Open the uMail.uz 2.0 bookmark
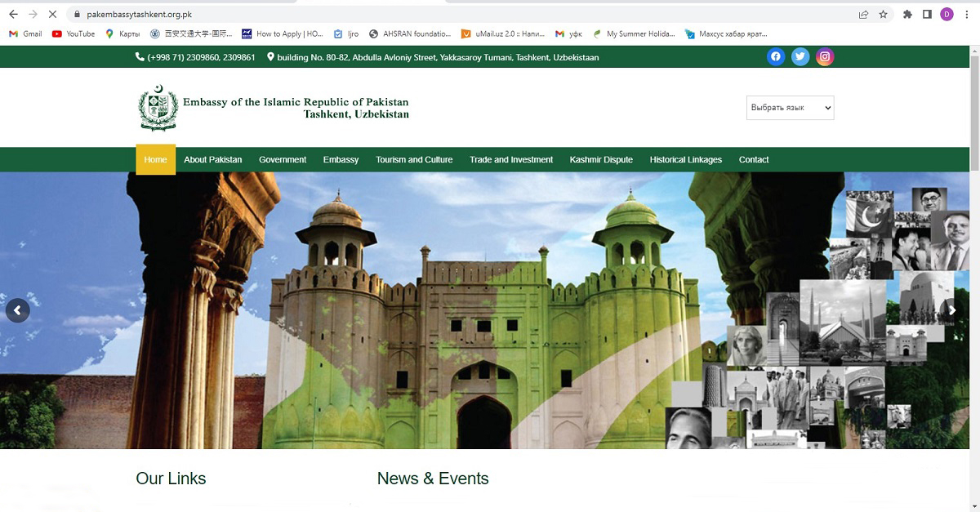The width and height of the screenshot is (980, 512). (x=503, y=33)
